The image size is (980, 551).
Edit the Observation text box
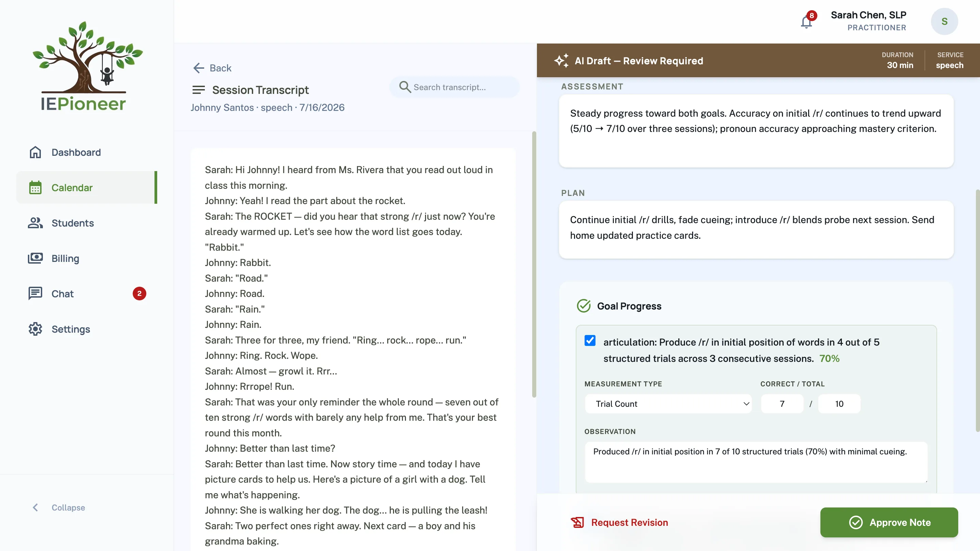point(756,463)
